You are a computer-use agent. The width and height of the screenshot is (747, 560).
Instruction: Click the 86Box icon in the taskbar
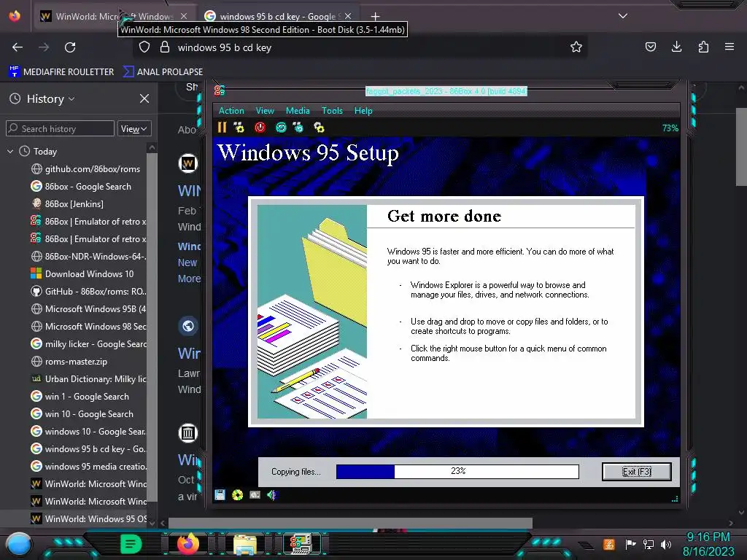pyautogui.click(x=301, y=544)
